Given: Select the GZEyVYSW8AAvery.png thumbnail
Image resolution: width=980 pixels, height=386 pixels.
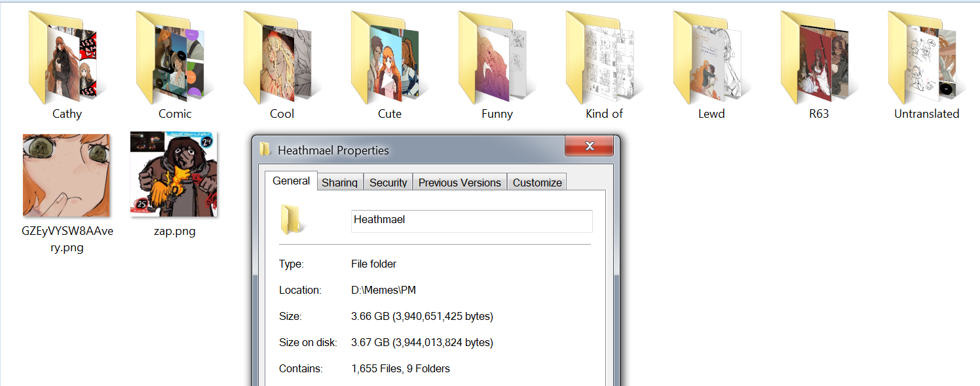Looking at the screenshot, I should click(66, 175).
